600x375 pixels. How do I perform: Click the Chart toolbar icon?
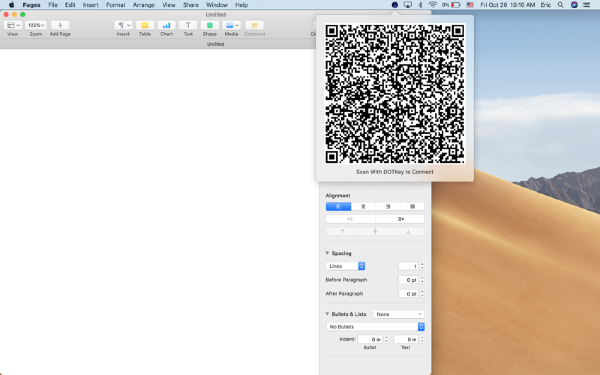[x=166, y=25]
